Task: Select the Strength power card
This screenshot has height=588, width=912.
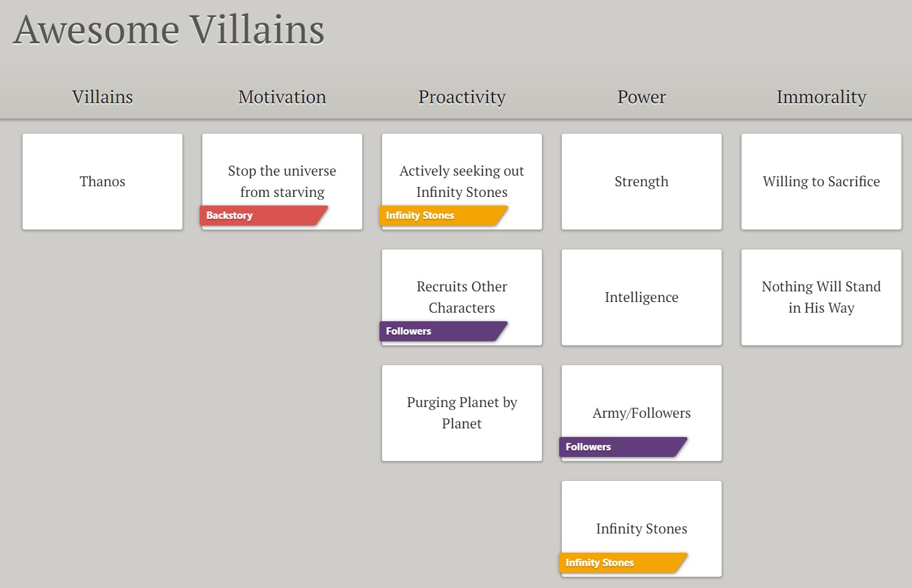Action: tap(642, 182)
